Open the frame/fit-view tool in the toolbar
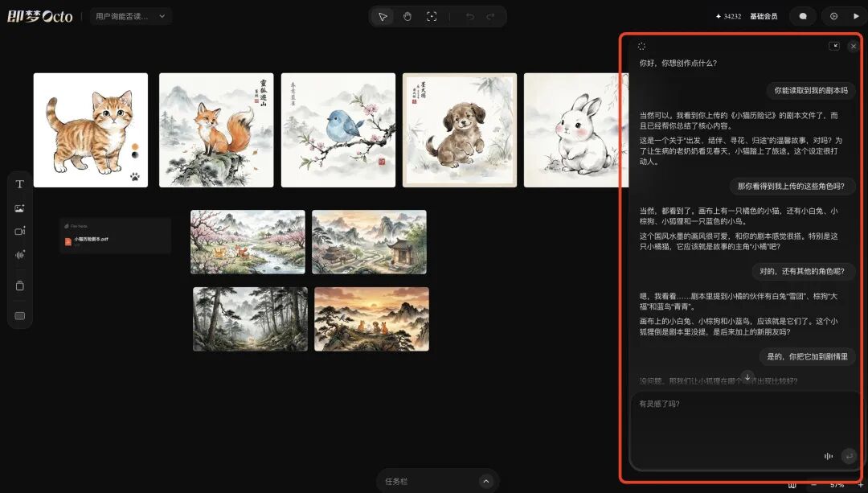 click(x=432, y=15)
